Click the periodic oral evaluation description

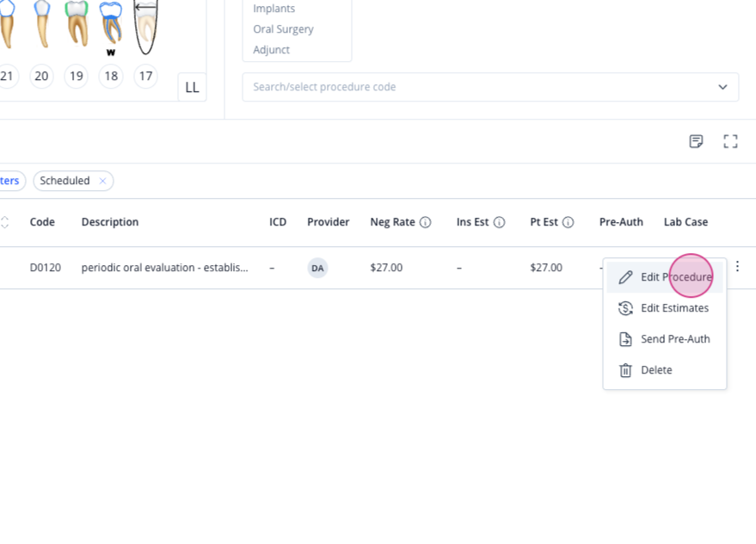point(165,268)
